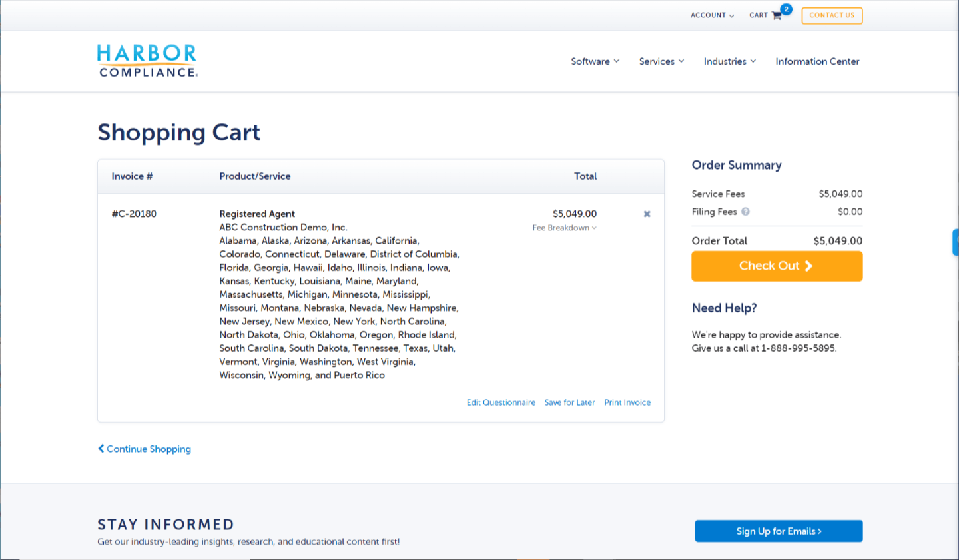Open the shopping cart icon in header

[x=777, y=15]
